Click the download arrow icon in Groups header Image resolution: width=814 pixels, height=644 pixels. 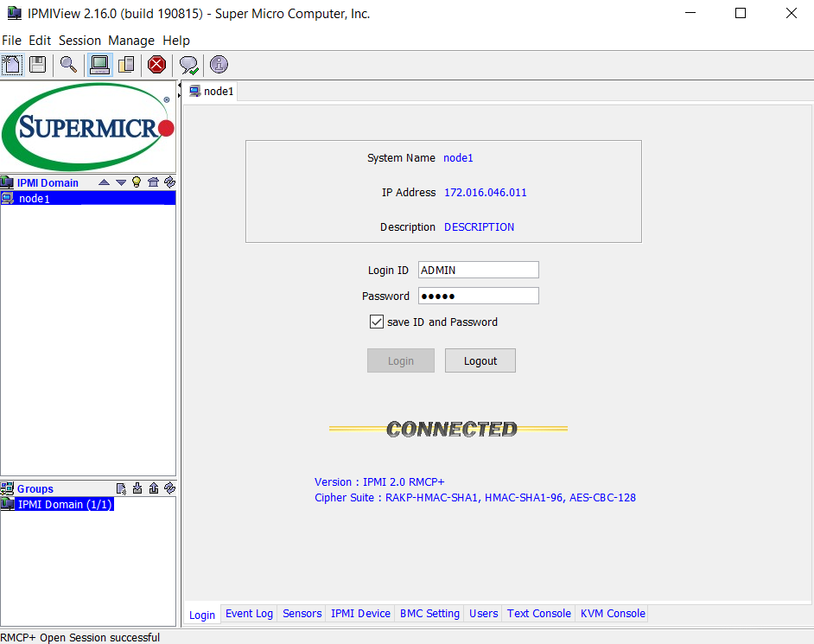pyautogui.click(x=137, y=488)
